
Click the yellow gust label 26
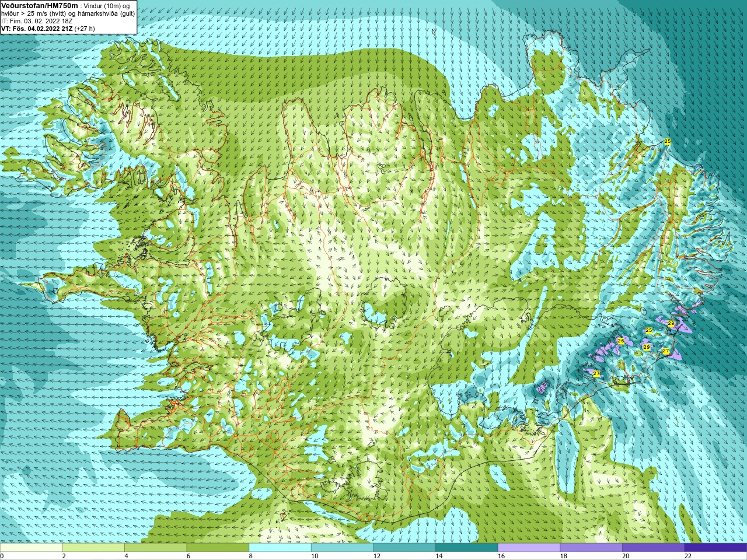tap(621, 341)
